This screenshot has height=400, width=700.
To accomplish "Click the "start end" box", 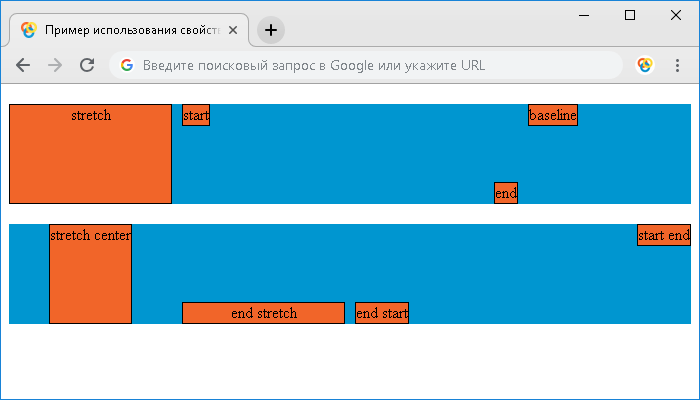I will (664, 235).
